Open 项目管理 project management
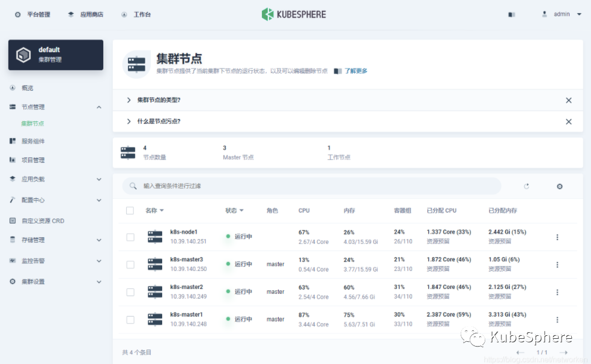 coord(33,160)
